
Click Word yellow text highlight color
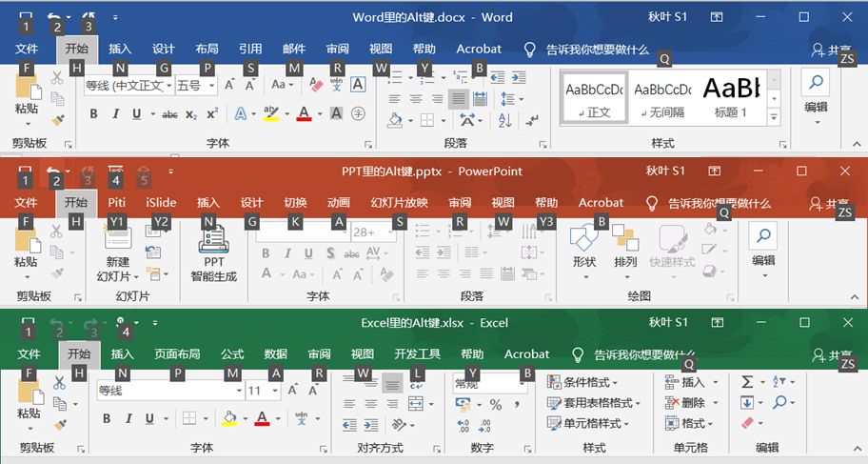[270, 113]
